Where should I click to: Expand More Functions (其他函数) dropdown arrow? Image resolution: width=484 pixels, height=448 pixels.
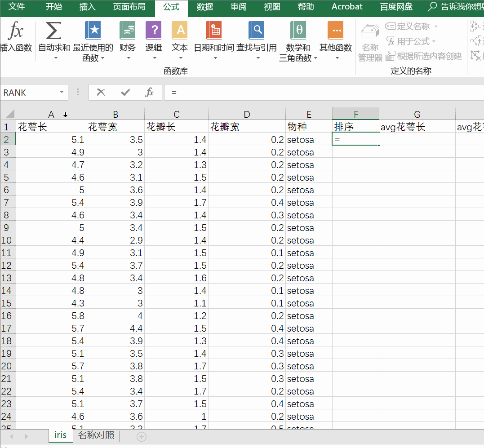coord(337,58)
